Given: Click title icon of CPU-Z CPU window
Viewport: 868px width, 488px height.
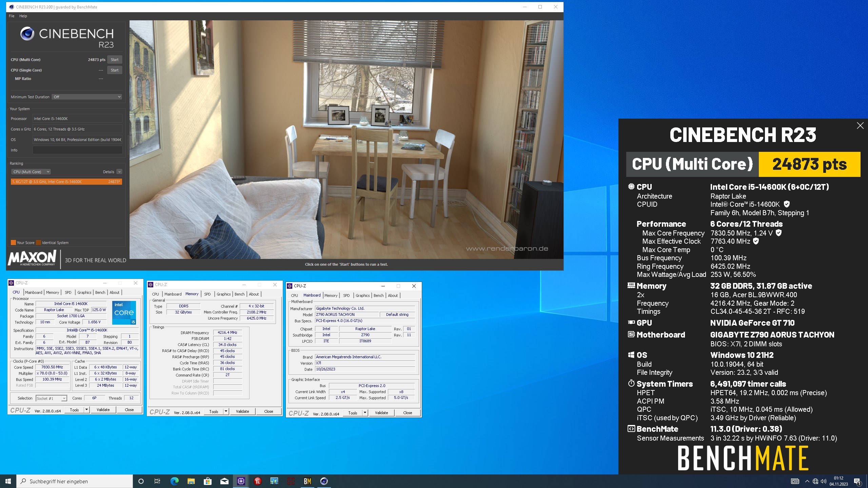Looking at the screenshot, I should pos(11,283).
